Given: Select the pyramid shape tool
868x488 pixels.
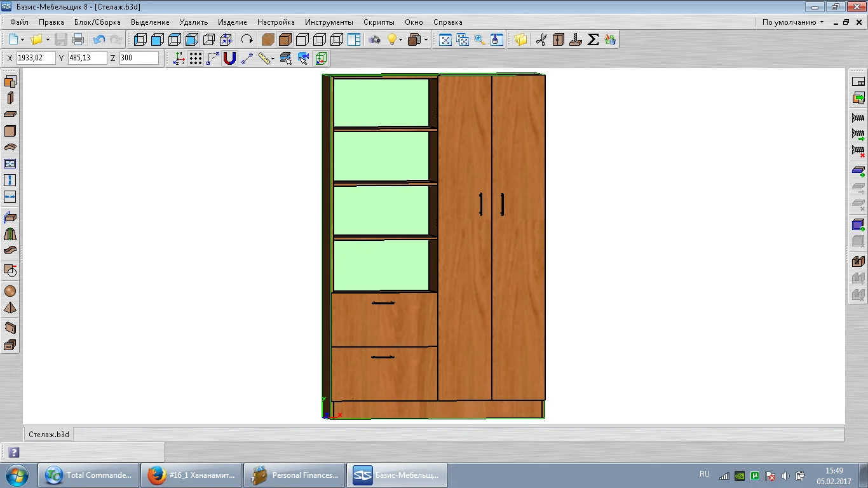Looking at the screenshot, I should click(x=10, y=308).
